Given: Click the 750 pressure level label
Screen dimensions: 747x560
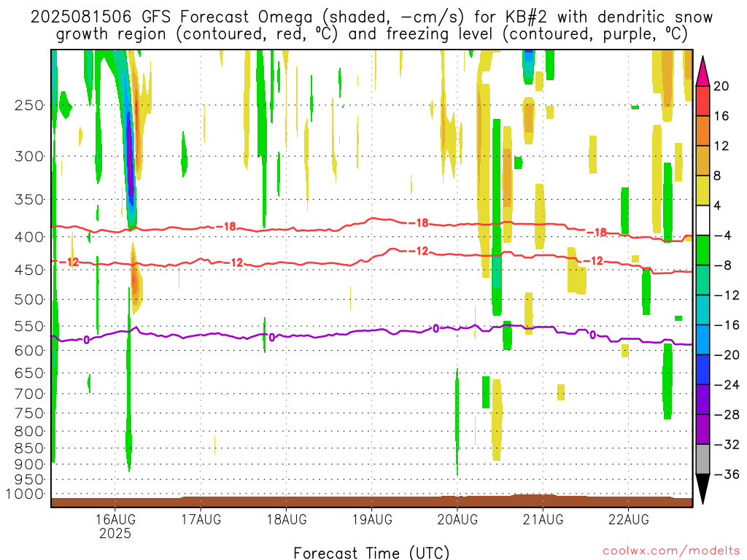Looking at the screenshot, I should [29, 413].
